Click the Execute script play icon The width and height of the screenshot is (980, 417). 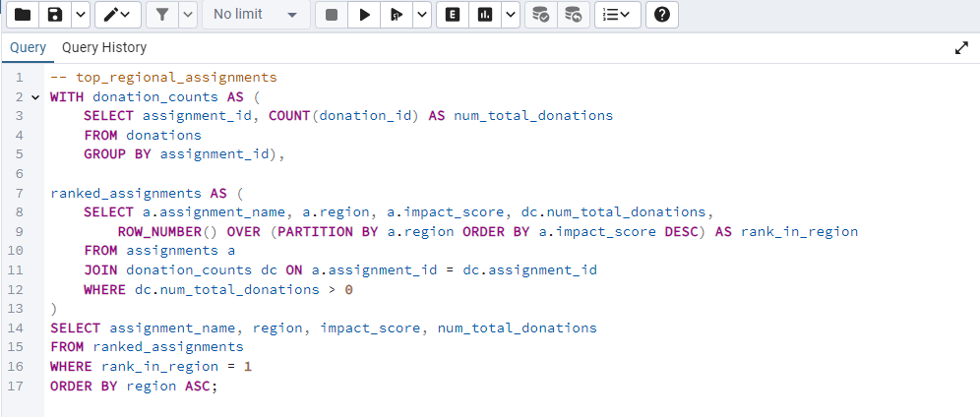click(397, 15)
